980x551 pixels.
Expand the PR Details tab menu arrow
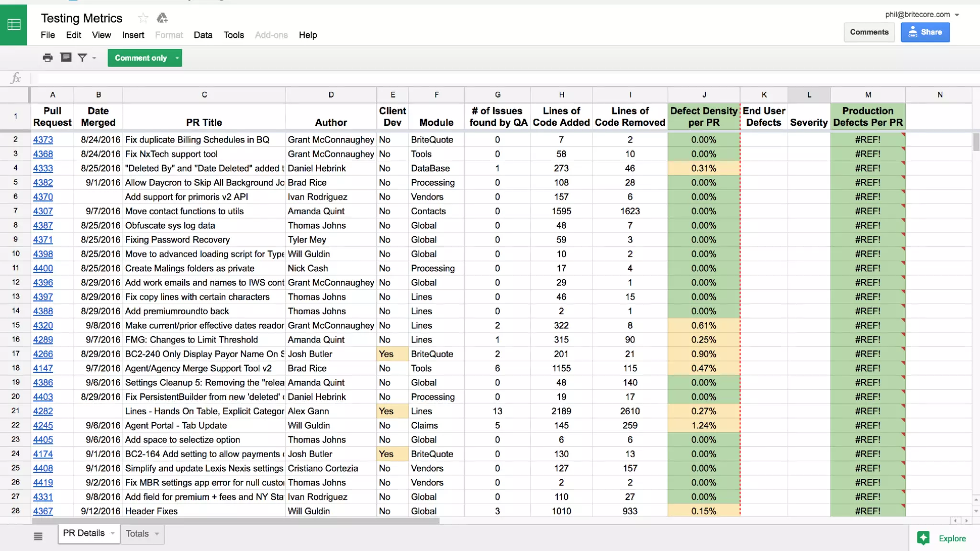(x=112, y=533)
